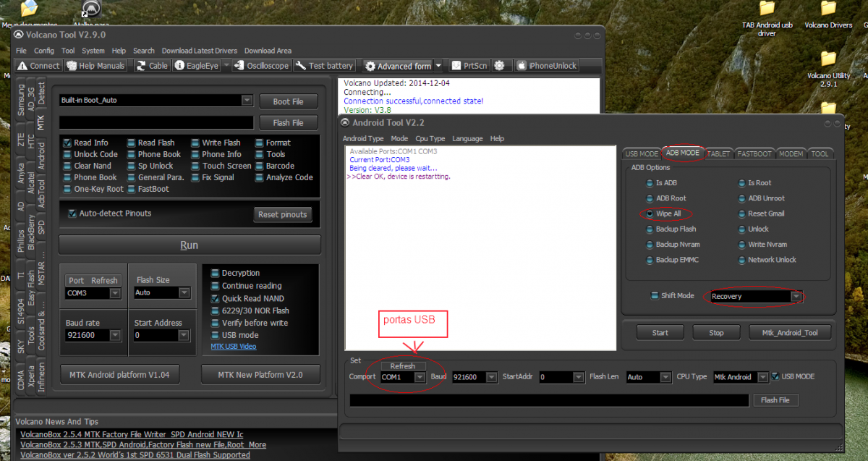The image size is (868, 461).
Task: Open the Flash Size Auto dropdown
Action: pyautogui.click(x=184, y=293)
